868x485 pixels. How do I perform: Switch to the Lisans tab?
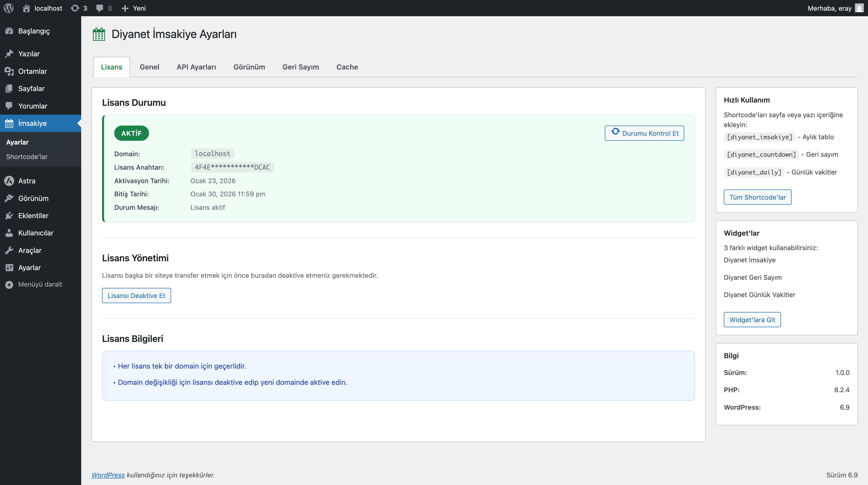[x=111, y=67]
